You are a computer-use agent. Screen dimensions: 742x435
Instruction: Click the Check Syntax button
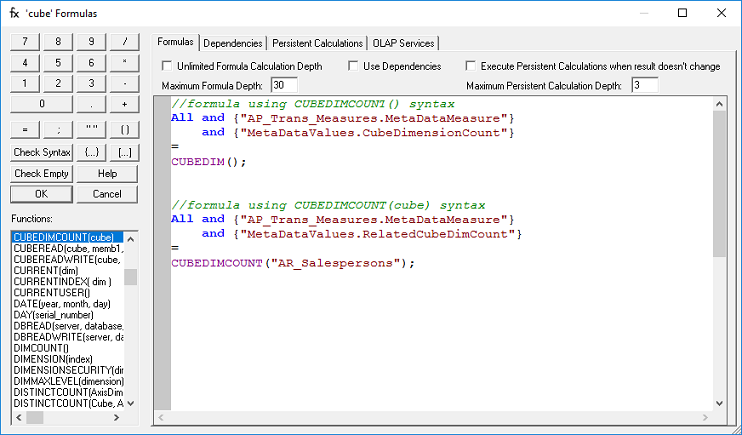pos(41,152)
